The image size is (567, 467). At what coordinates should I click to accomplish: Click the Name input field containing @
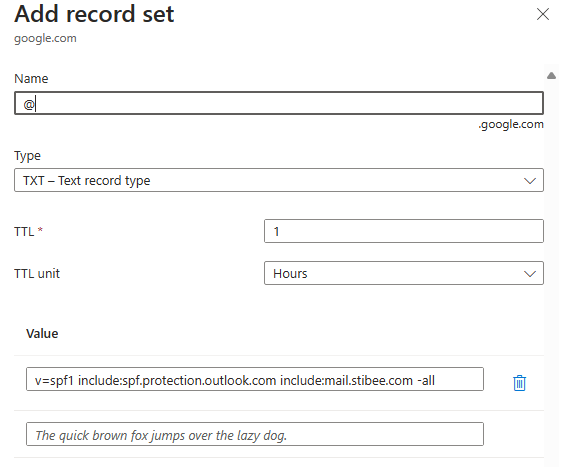(279, 103)
